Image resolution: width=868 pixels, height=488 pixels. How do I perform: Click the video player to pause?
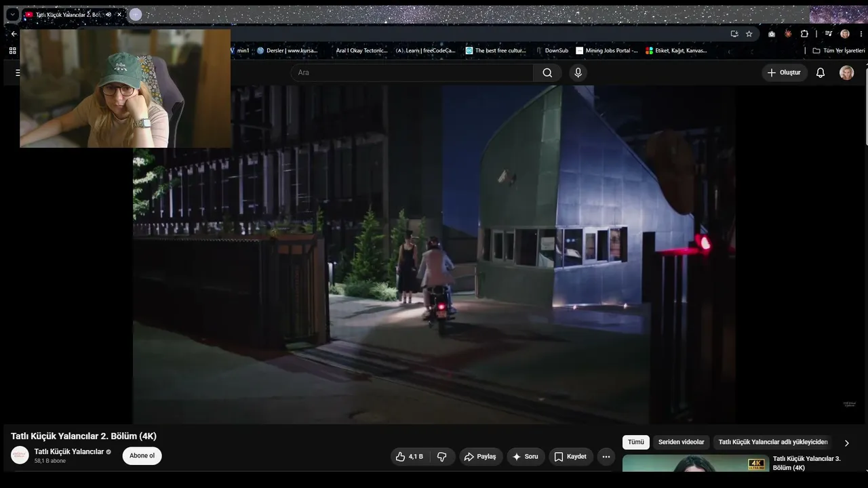click(x=434, y=255)
